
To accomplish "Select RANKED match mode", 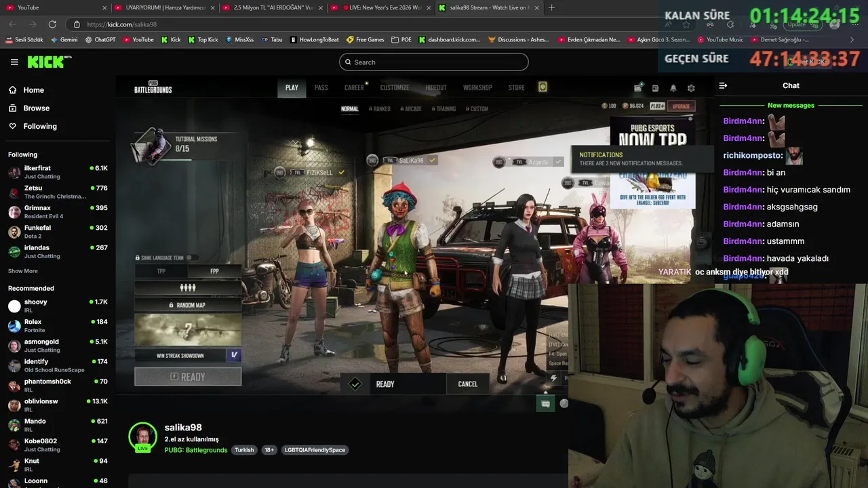I will (380, 108).
